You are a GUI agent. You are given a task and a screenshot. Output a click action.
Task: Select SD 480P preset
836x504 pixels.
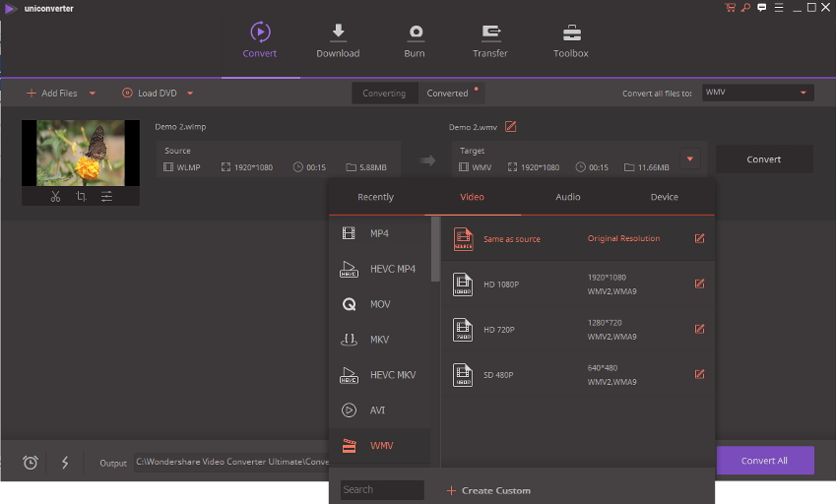tap(578, 374)
